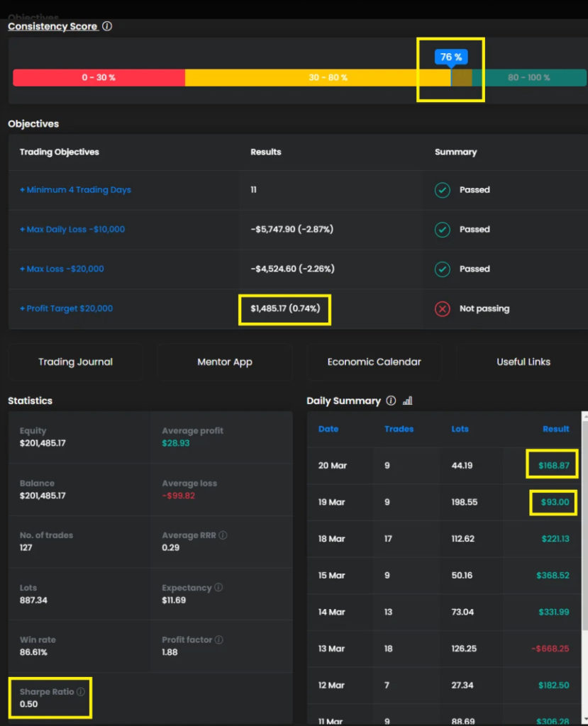
Task: Click the Profit factor info icon
Action: tap(219, 640)
